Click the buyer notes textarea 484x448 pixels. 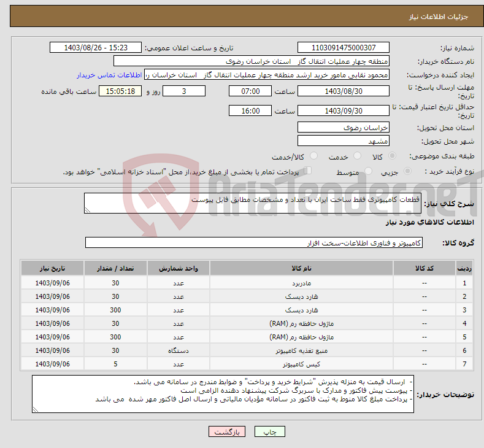223,394
